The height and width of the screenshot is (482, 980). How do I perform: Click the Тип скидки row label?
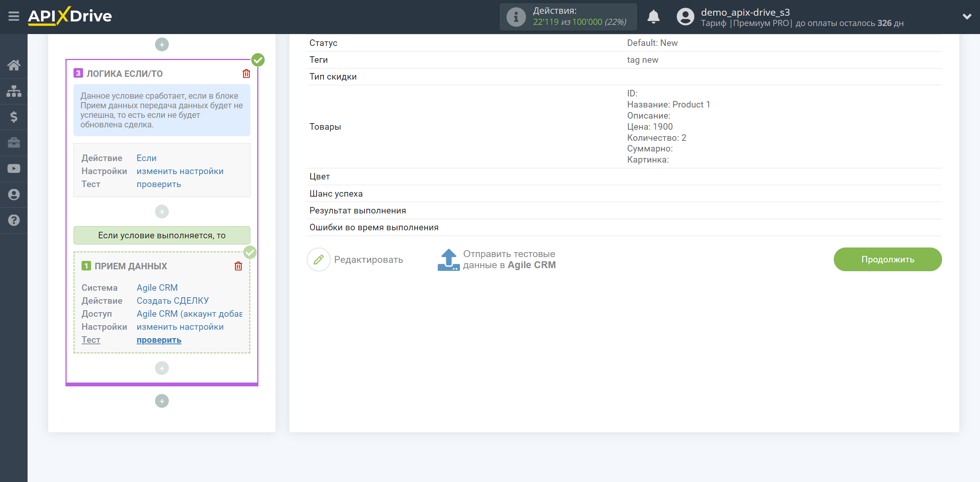point(333,77)
